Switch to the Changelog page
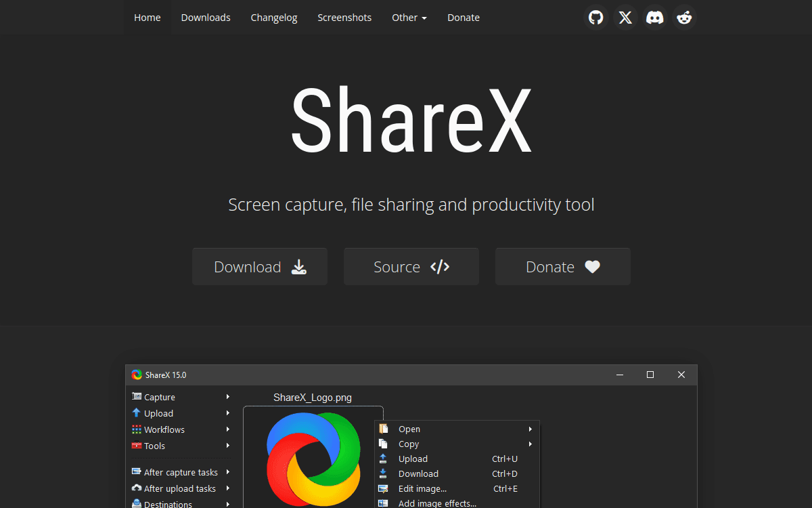 pos(273,18)
